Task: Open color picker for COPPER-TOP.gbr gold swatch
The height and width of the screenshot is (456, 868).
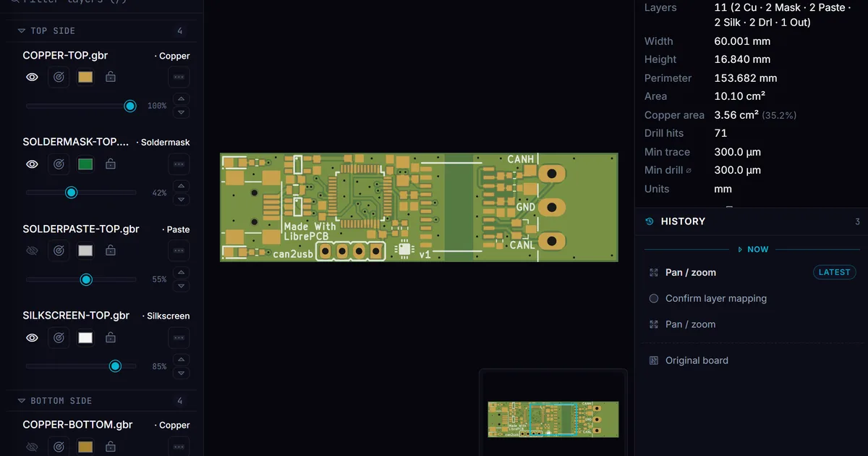Action: click(x=85, y=77)
